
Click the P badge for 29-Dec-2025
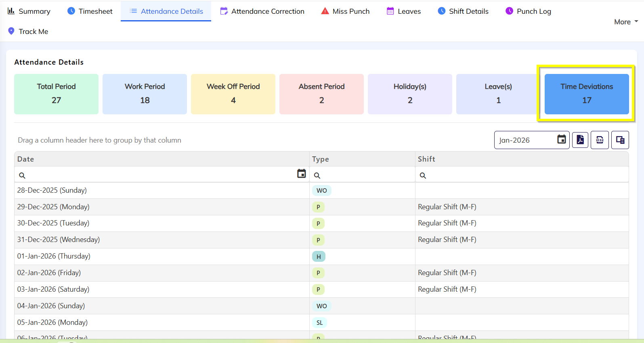click(318, 207)
